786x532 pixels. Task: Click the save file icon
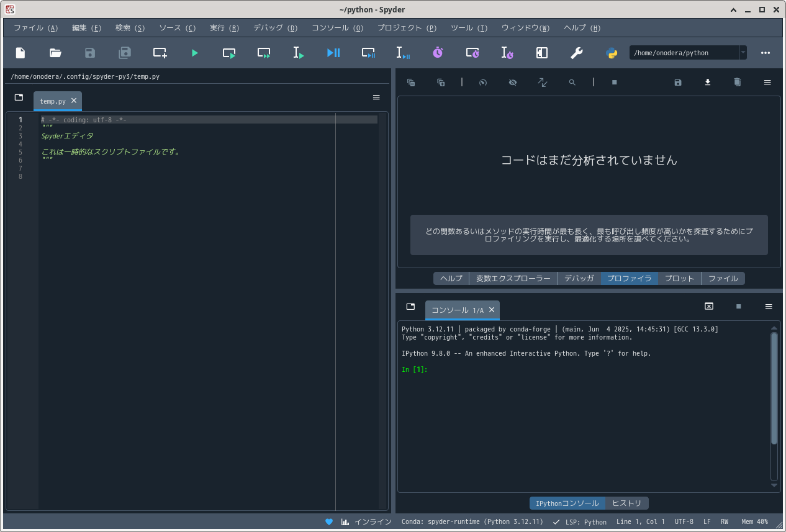(x=90, y=53)
